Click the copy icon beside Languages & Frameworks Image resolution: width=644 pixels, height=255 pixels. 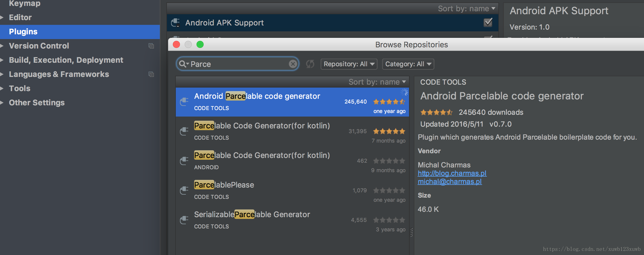click(x=151, y=74)
